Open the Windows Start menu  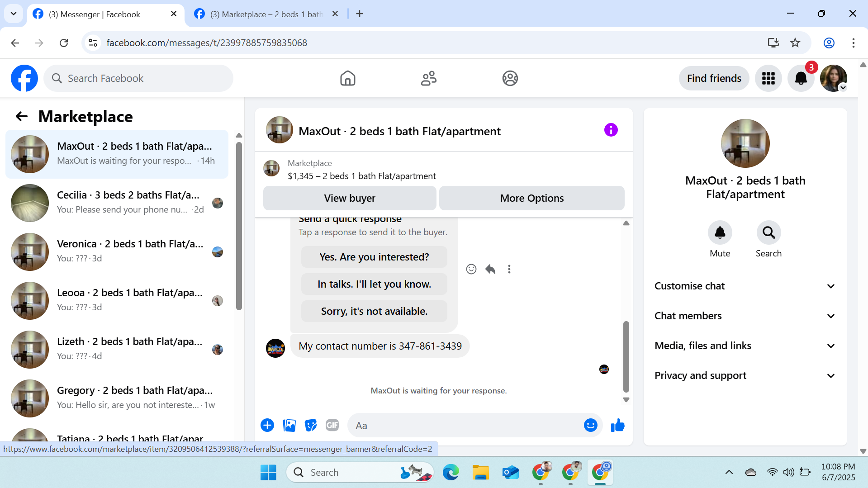click(x=268, y=472)
